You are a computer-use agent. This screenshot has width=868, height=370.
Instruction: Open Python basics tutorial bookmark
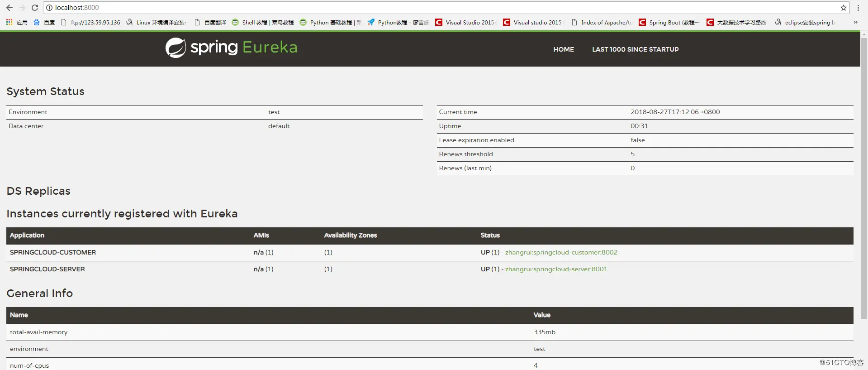tap(330, 22)
